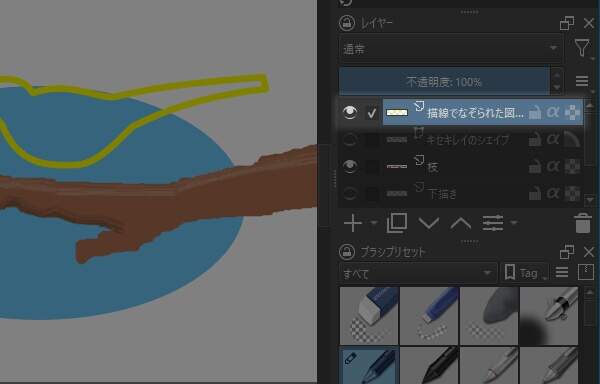
Task: Click the Tag bookmark button
Action: coord(524,273)
